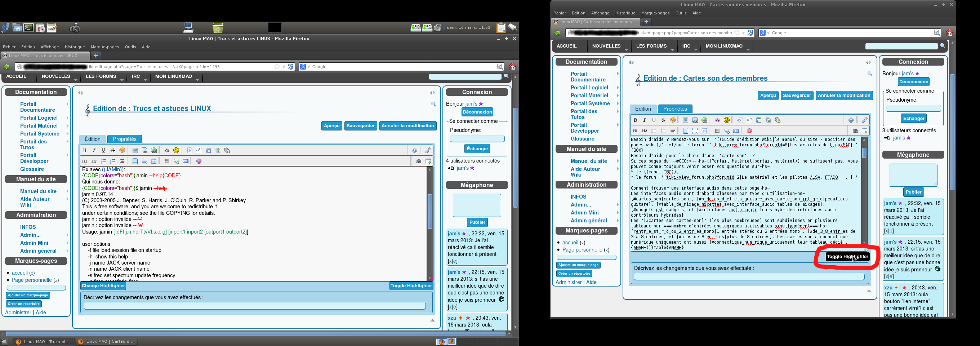Insert an external link in the Cartes son editor
Viewport: 980px width, 346px height.
[705, 120]
